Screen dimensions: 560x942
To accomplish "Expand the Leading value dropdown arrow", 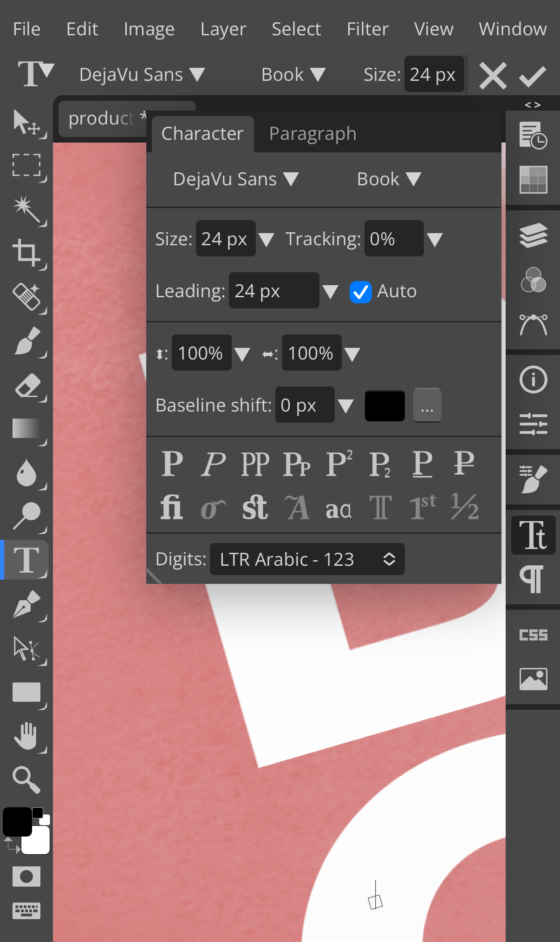I will pyautogui.click(x=330, y=292).
